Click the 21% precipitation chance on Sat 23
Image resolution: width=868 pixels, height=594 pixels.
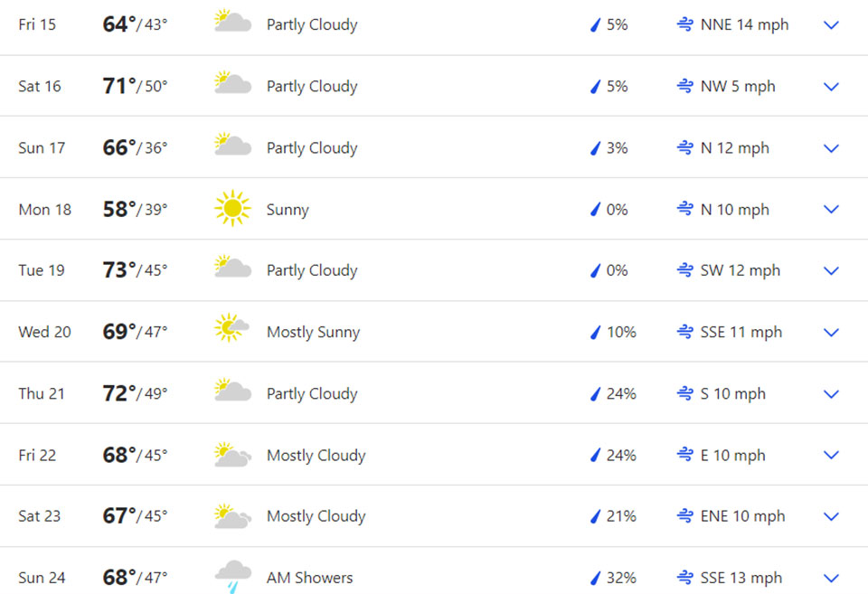[x=621, y=516]
